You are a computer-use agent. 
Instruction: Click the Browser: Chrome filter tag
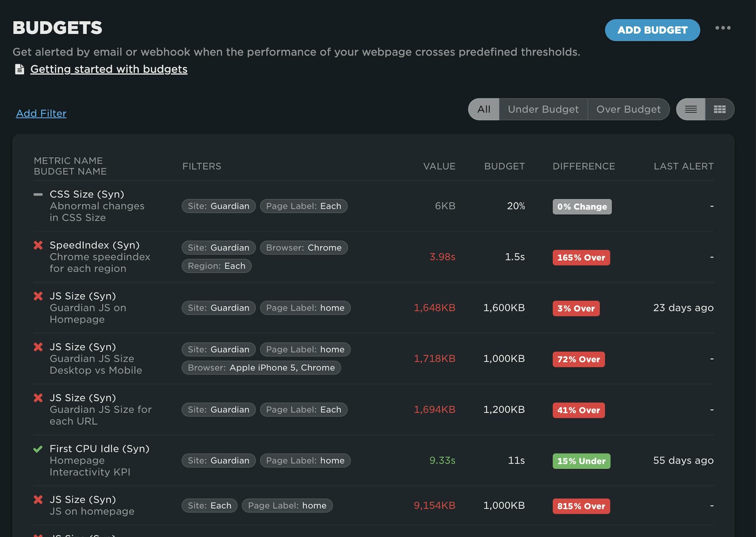coord(304,248)
